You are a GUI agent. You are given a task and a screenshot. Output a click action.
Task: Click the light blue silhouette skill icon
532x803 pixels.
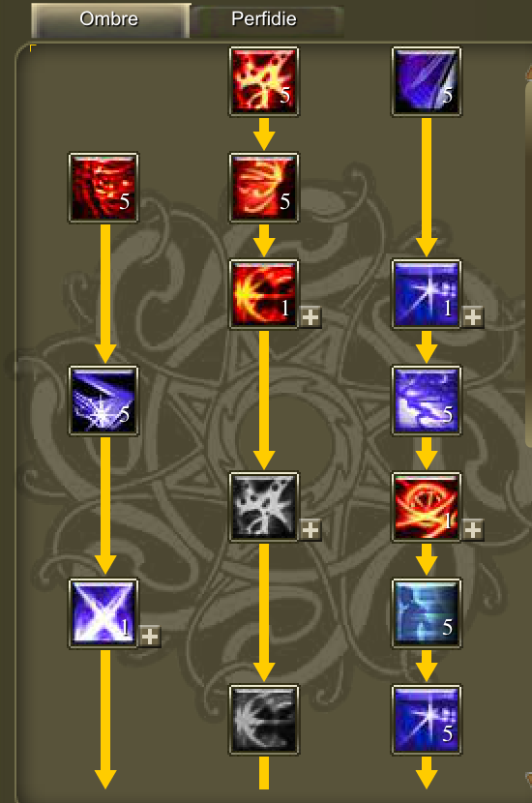[x=426, y=613]
